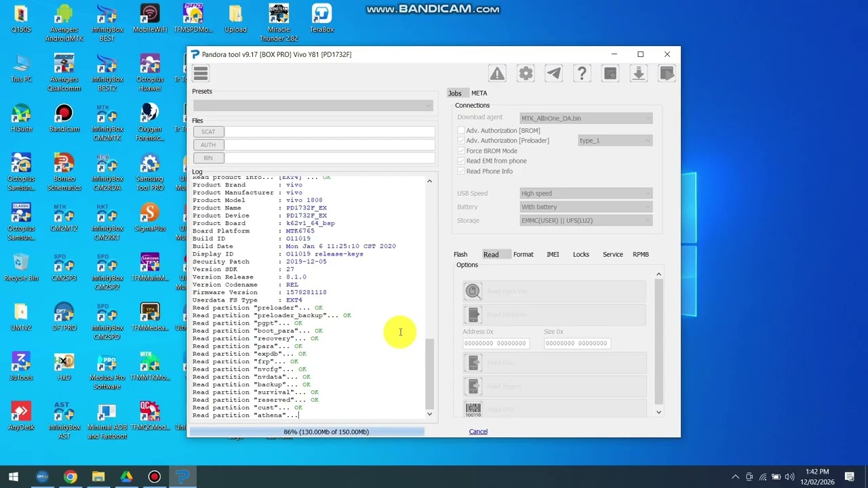Open File Explorer from taskbar
The width and height of the screenshot is (868, 488).
pyautogui.click(x=98, y=476)
